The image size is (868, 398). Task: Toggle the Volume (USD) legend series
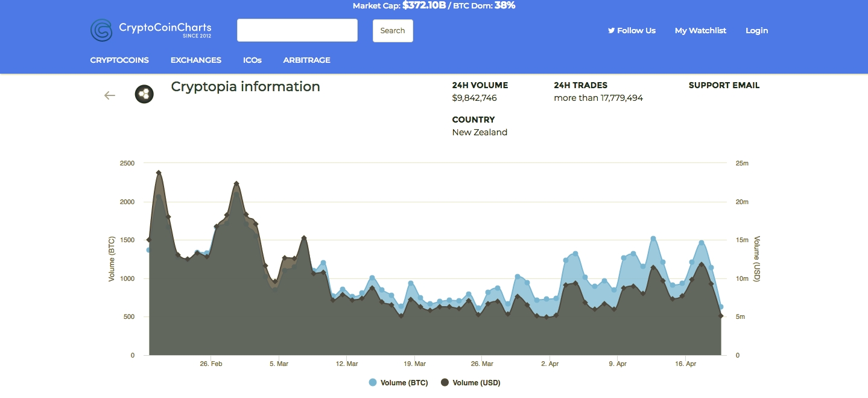(470, 382)
